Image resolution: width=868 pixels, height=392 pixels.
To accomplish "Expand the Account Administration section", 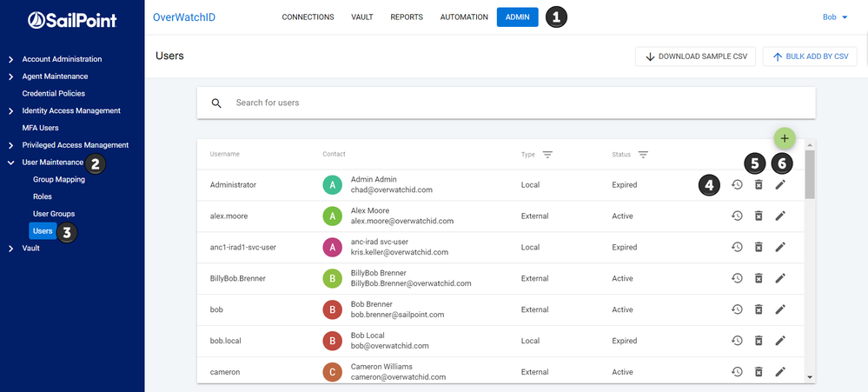I will point(10,59).
